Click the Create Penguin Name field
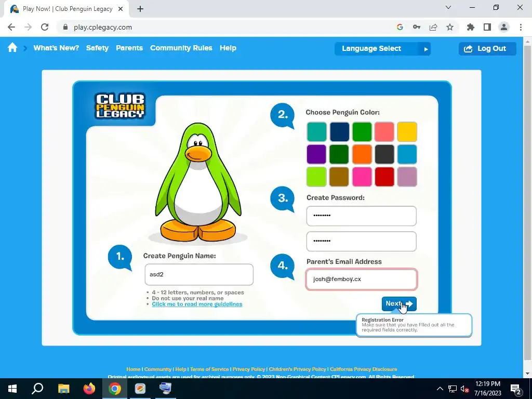This screenshot has width=532, height=399. point(199,274)
